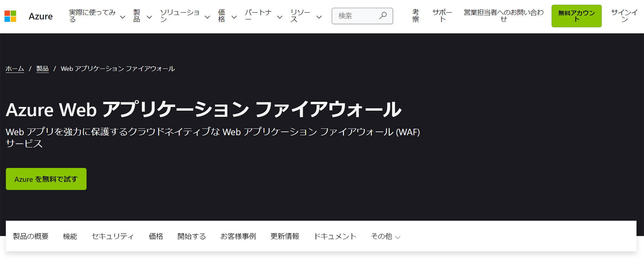
Task: Click the Web アプリケーション ファイアウォール breadcrumb text
Action: point(118,69)
